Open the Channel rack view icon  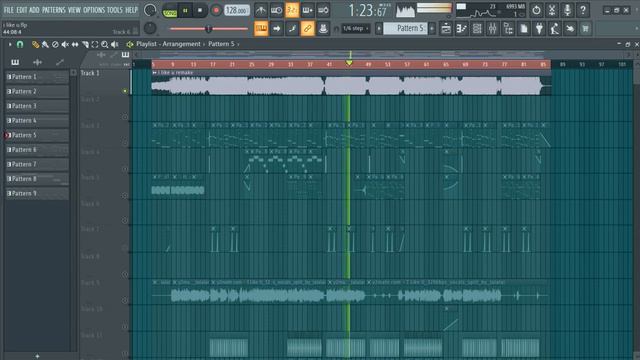[477, 29]
